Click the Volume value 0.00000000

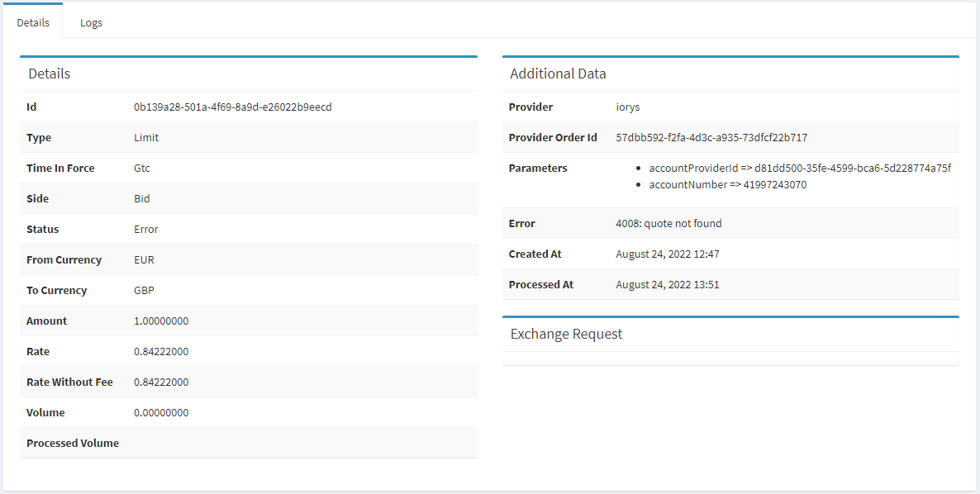click(x=161, y=413)
